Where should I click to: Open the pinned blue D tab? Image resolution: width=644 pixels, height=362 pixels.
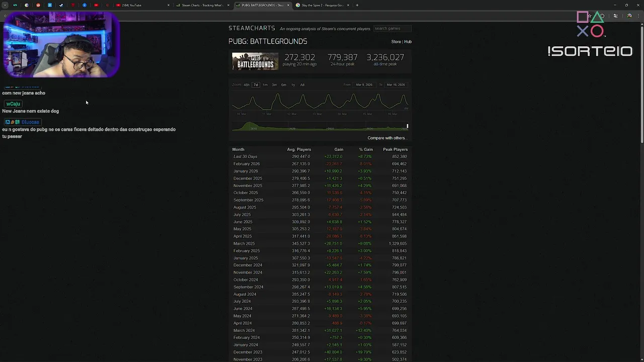coord(50,5)
